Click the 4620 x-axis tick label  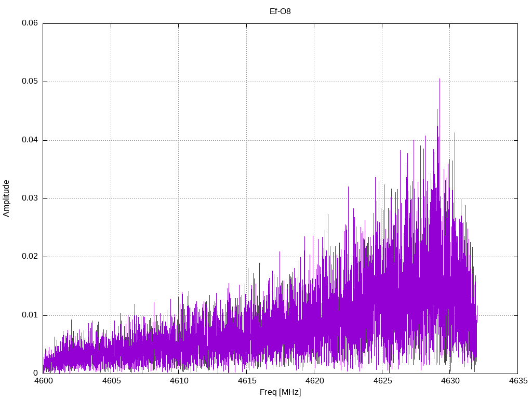(314, 381)
